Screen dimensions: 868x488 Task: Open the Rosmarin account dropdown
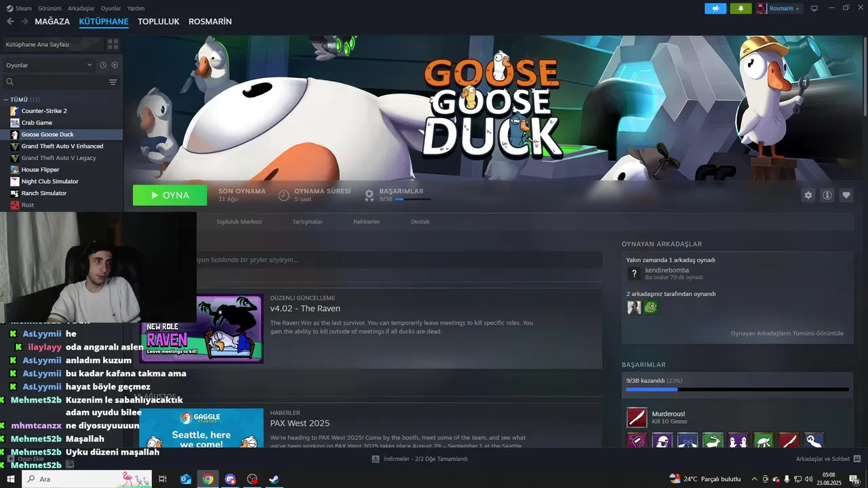point(779,8)
